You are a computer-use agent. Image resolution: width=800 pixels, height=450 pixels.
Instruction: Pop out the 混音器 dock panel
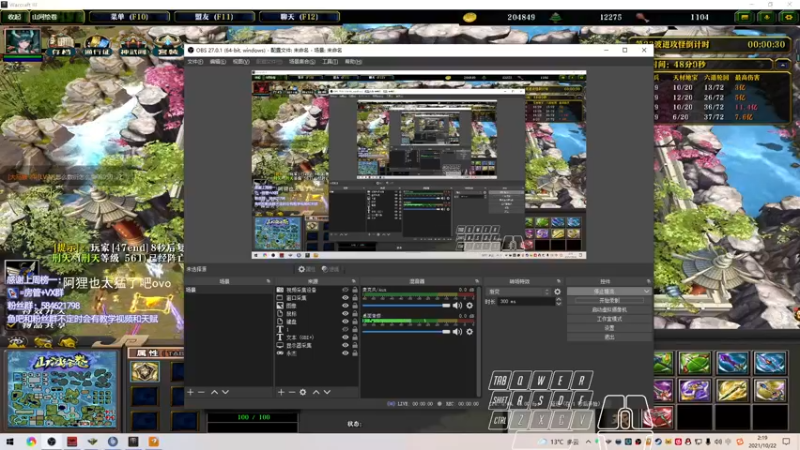[477, 281]
